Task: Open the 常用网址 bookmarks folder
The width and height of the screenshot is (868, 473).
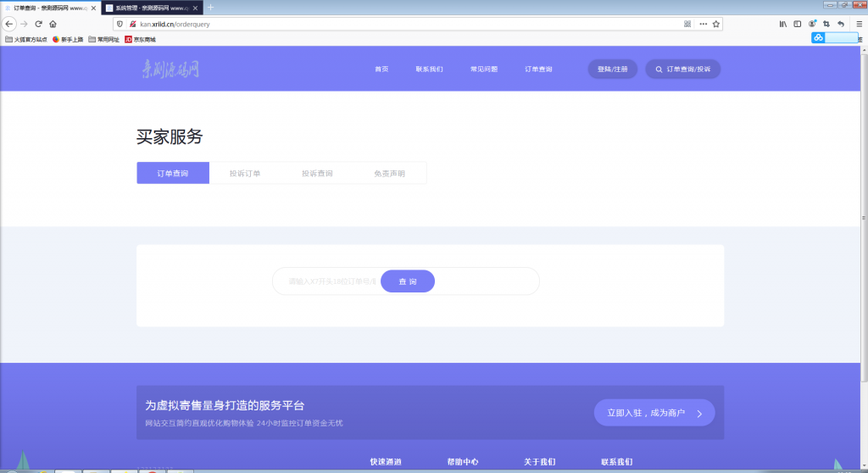Action: click(103, 39)
